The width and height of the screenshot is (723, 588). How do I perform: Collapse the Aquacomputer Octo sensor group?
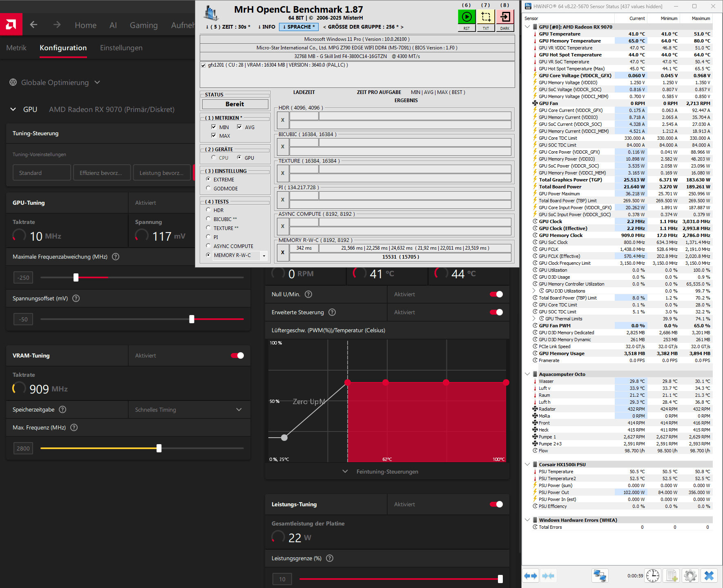pos(527,374)
